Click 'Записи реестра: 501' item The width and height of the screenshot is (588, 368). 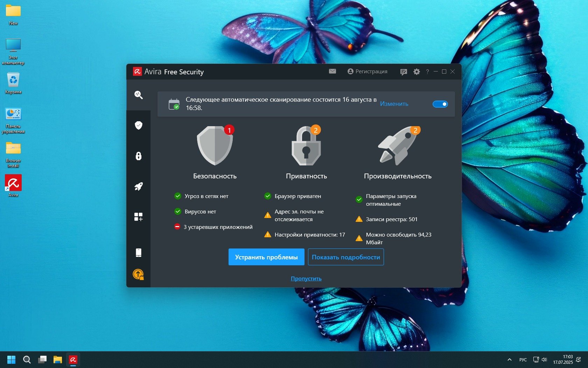point(386,219)
